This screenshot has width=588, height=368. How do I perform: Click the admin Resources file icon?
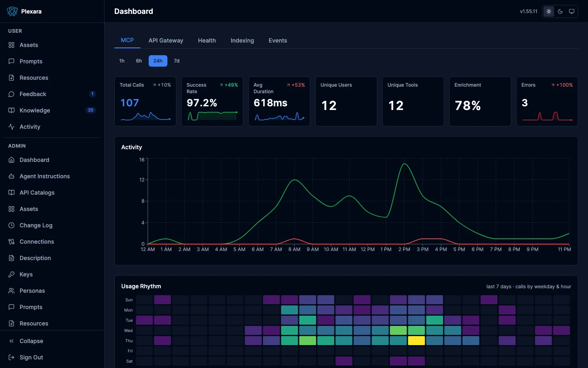11,323
